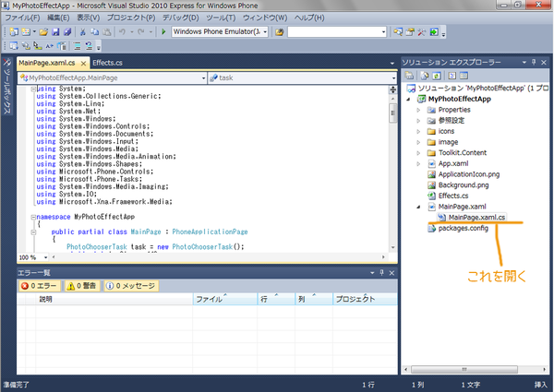Click Refresh icon in Solution Explorer toolbar
554x392 pixels.
pos(438,76)
